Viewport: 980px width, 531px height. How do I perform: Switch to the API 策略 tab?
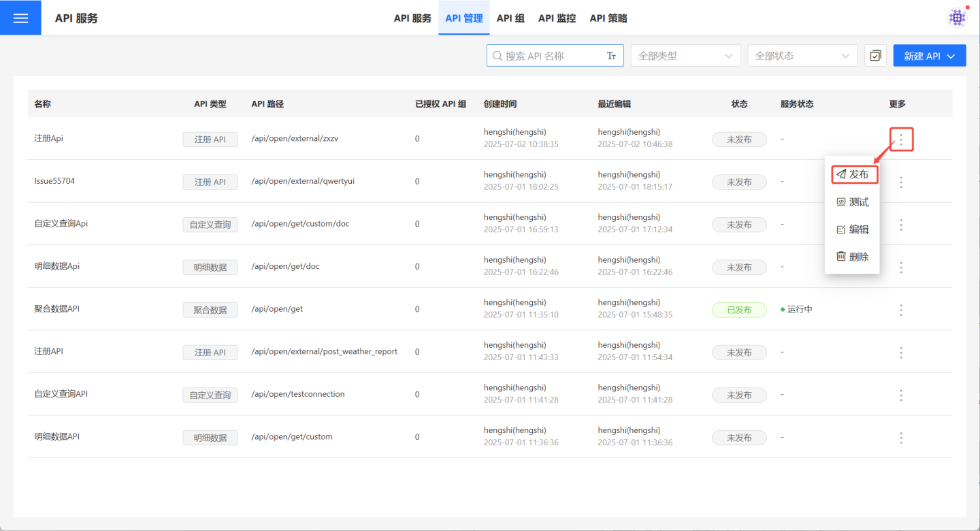(608, 18)
